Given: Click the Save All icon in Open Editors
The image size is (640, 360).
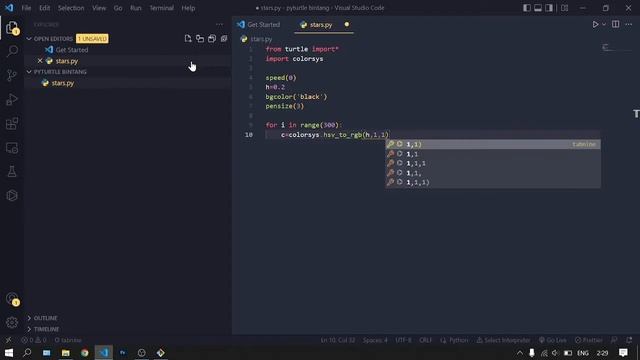Looking at the screenshot, I should (x=212, y=38).
